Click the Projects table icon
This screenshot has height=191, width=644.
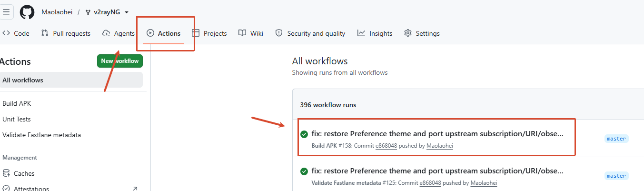pos(196,33)
